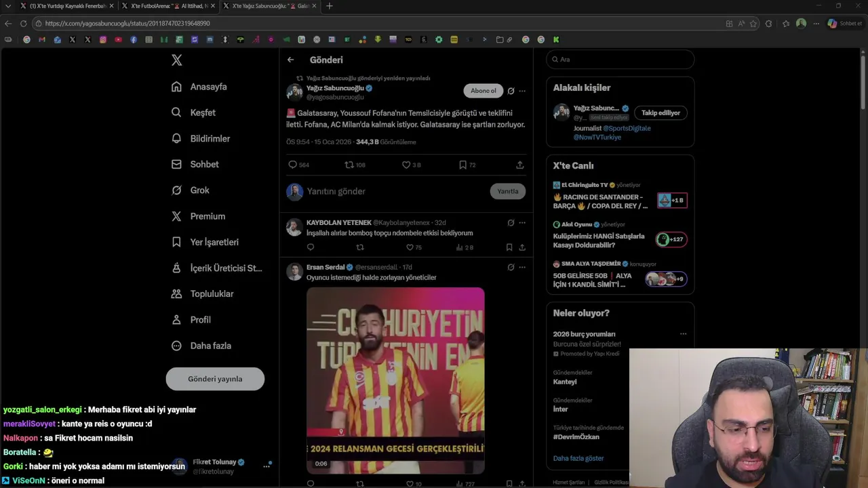
Task: Open more options on Ersan Serdal reply
Action: [x=522, y=267]
